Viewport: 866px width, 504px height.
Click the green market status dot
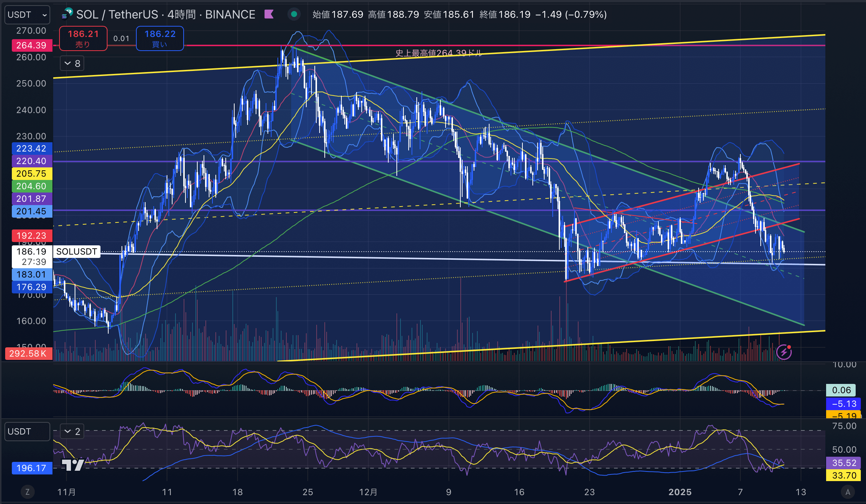click(x=294, y=14)
